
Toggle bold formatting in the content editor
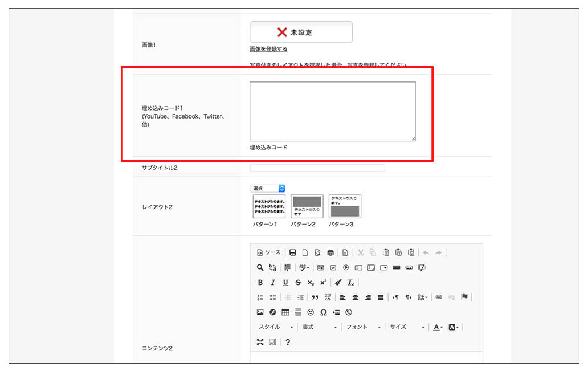pyautogui.click(x=260, y=282)
